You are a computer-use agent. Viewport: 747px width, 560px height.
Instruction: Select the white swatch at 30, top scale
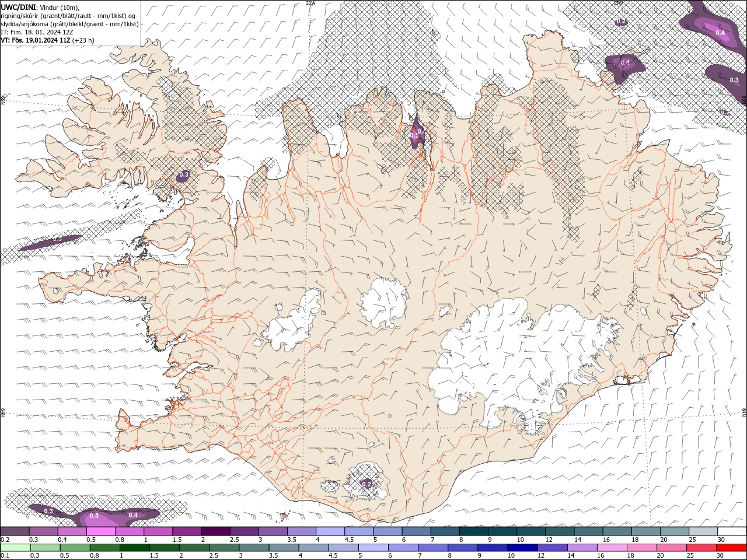coord(732,531)
